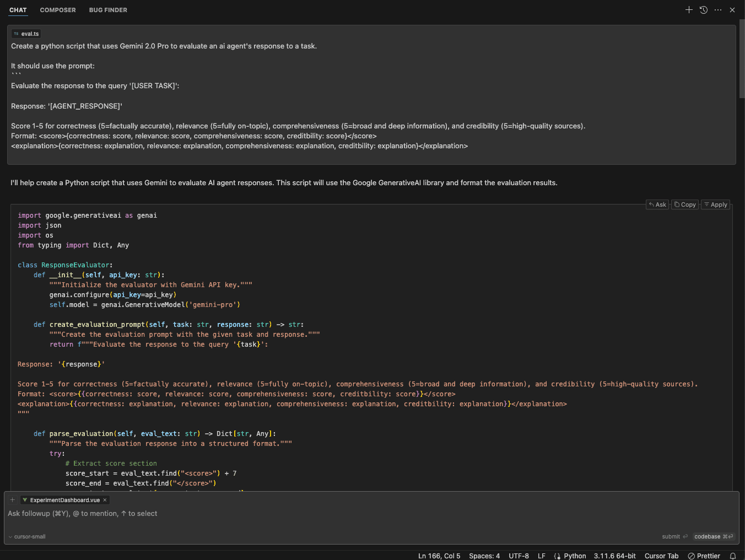Open chat history with the clock icon
The height and width of the screenshot is (560, 745).
[704, 10]
